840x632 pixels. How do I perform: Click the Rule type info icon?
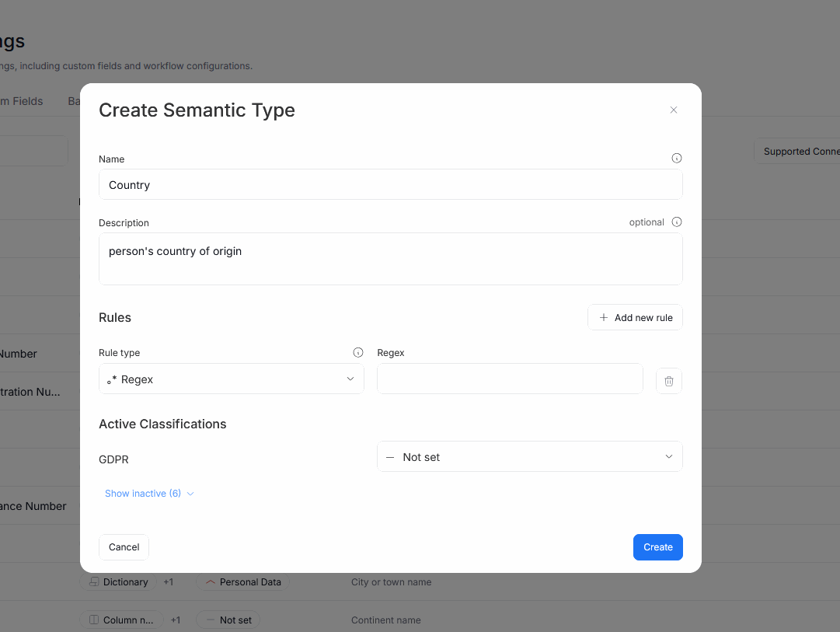(x=357, y=352)
